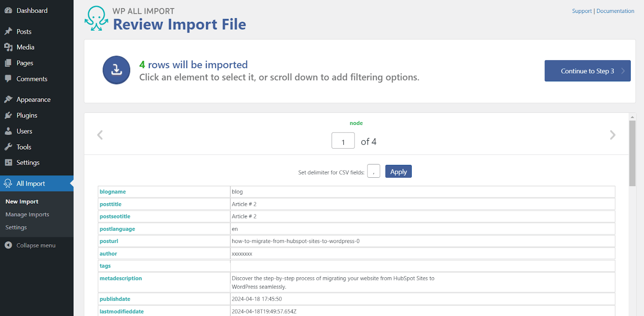Go to previous node with left chevron

(x=100, y=135)
